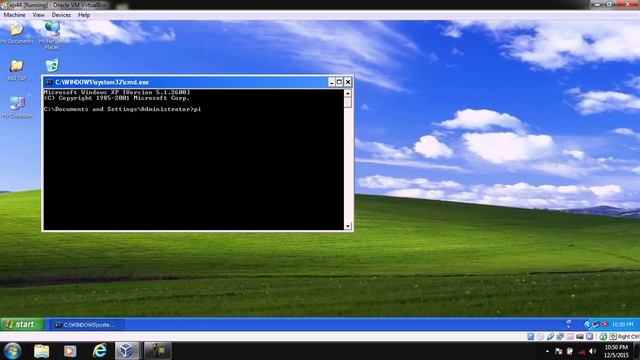Click the VirtualBox cube host taskbar button

coord(127,351)
